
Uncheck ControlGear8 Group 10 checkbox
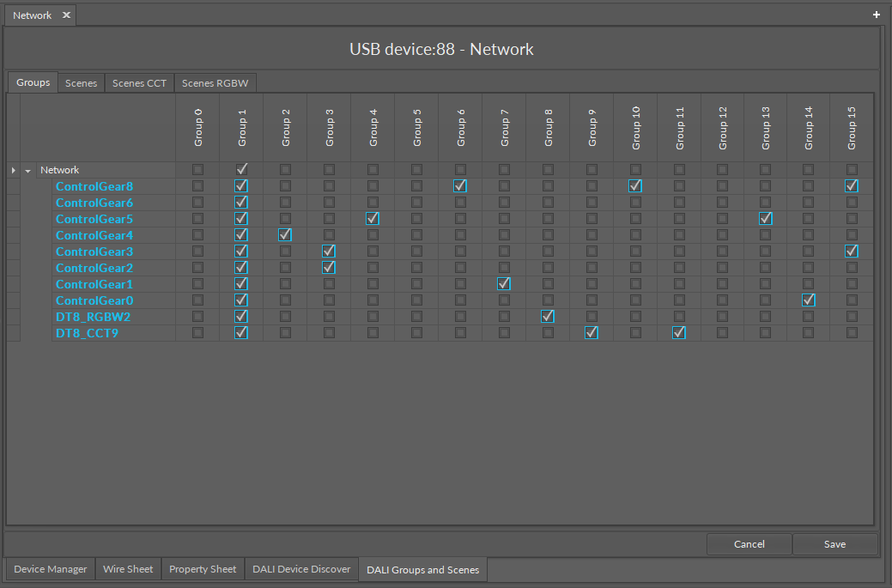[635, 186]
